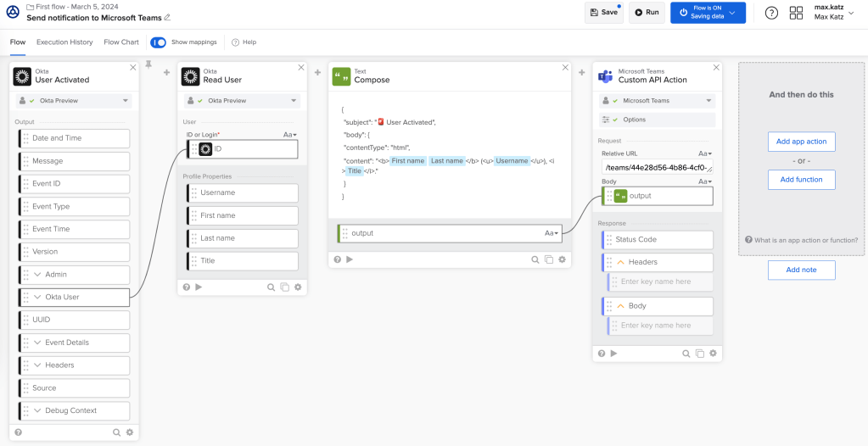Switch to the Flow Chart tab

coord(121,42)
